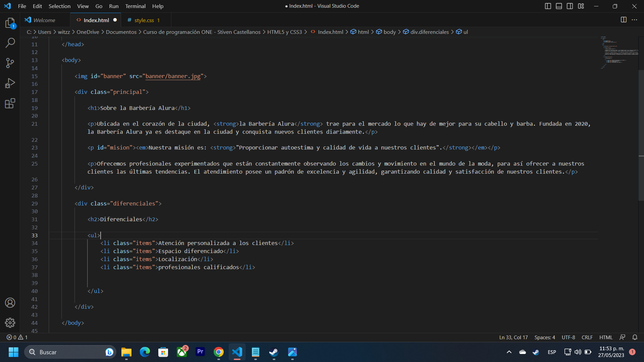
Task: Launch Microsoft Edge from taskbar
Action: point(145,352)
